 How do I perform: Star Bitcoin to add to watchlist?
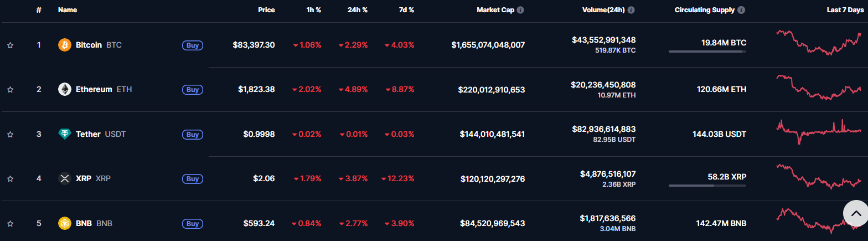tap(10, 45)
